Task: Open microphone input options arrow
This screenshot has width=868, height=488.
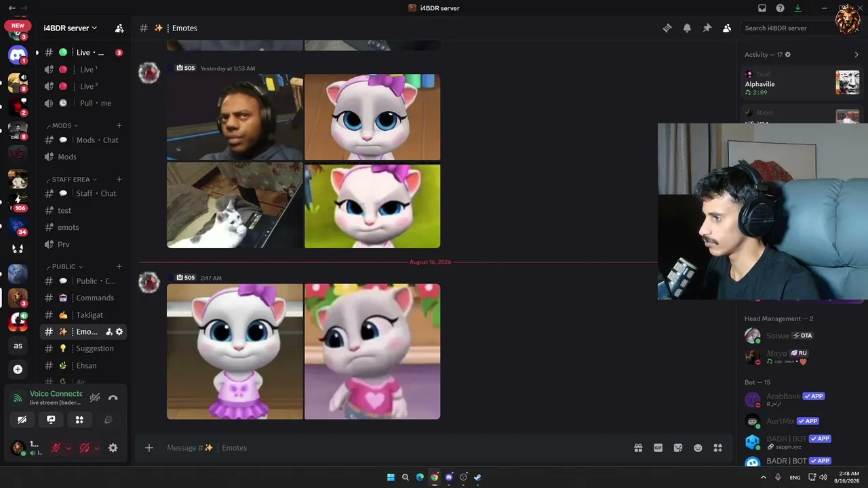Action: tap(68, 448)
